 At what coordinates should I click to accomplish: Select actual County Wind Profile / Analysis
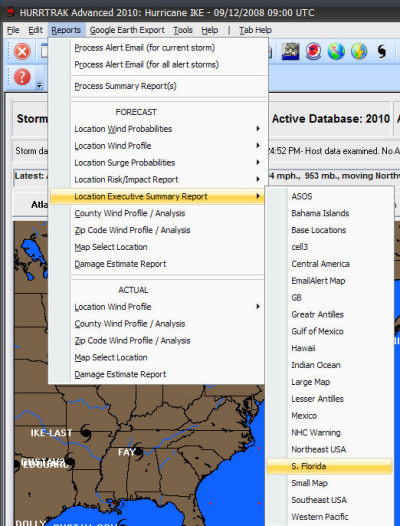point(158,324)
